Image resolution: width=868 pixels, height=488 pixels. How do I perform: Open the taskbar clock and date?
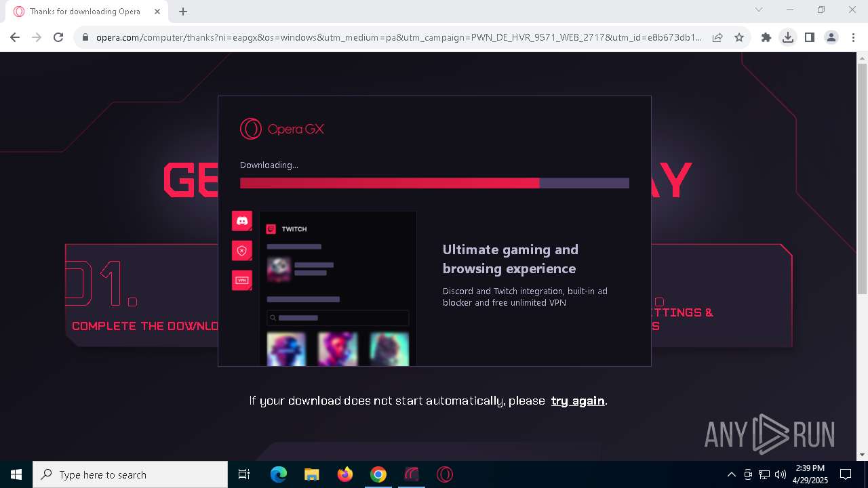[810, 474]
